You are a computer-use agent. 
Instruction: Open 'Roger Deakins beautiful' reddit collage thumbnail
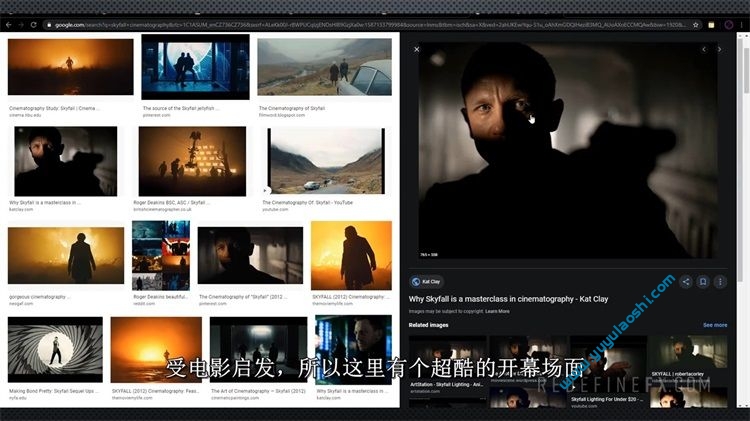point(161,255)
